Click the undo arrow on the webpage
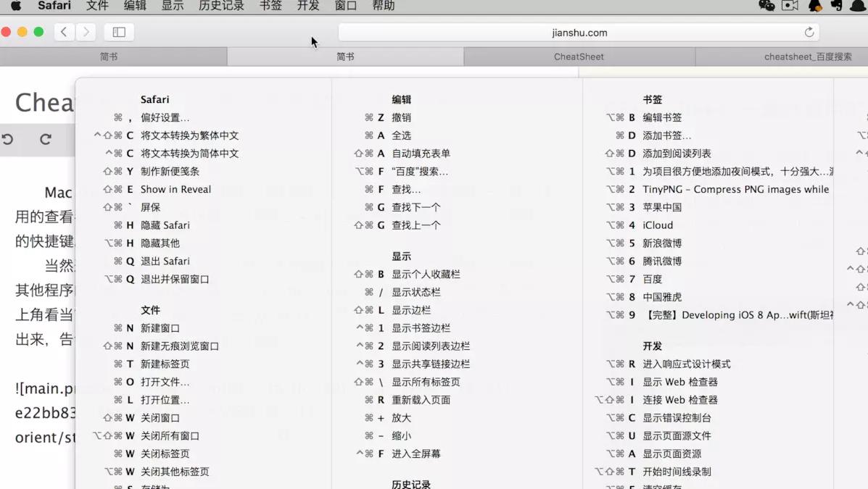Image resolution: width=868 pixels, height=489 pixels. [7, 139]
